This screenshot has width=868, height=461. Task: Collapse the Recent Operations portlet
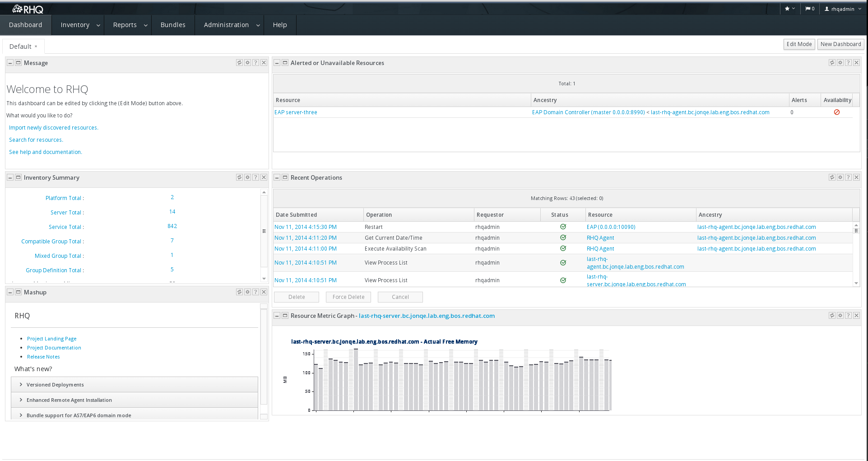[x=277, y=177]
